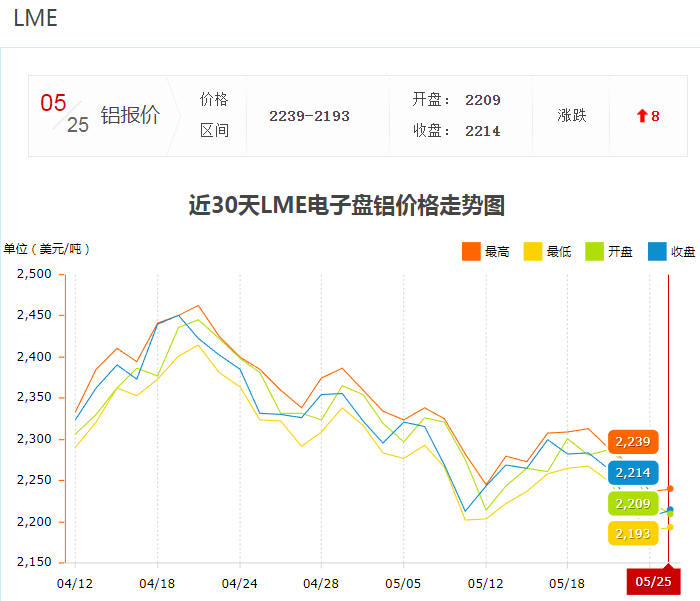
Task: Click the 04/12 axis date label
Action: point(75,584)
